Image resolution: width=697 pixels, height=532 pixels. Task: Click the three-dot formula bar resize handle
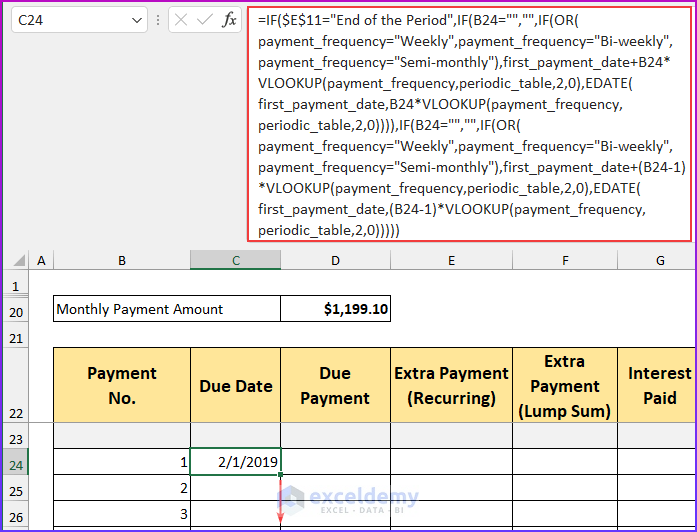[x=158, y=20]
